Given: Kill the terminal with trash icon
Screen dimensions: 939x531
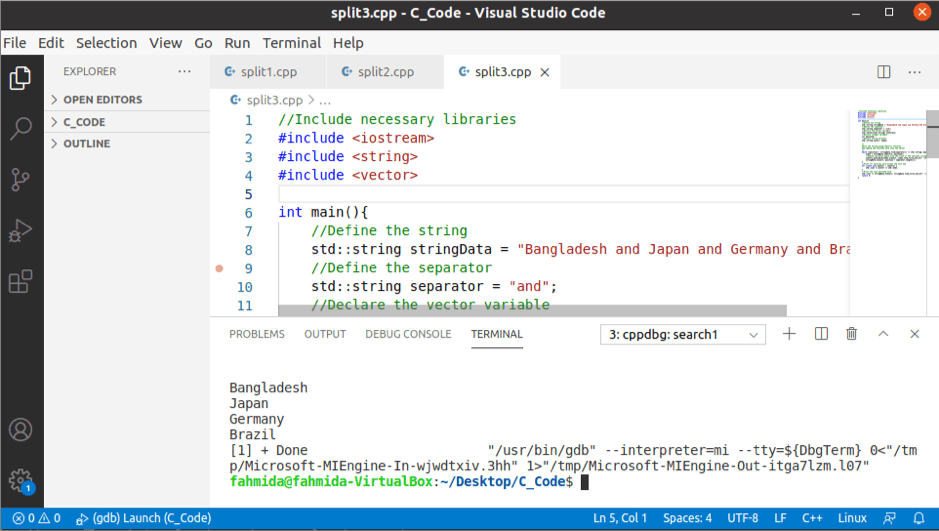Looking at the screenshot, I should point(852,334).
